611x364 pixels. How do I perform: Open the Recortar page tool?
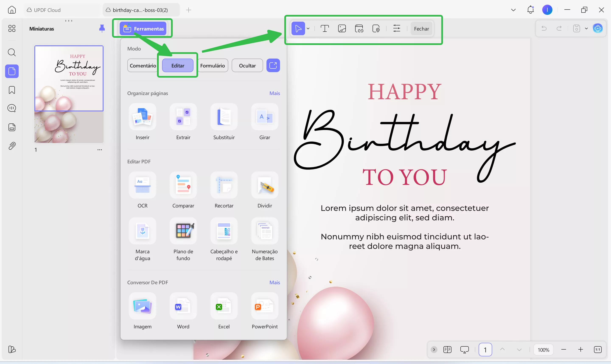(224, 185)
